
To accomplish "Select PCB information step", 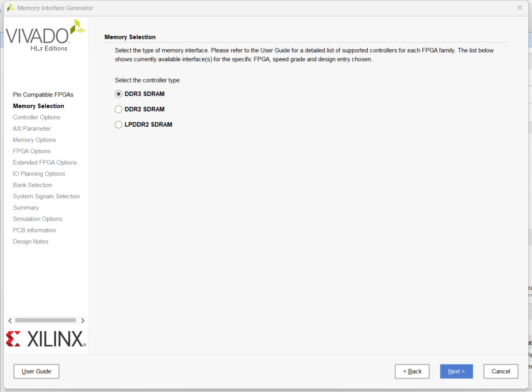I will pos(35,230).
